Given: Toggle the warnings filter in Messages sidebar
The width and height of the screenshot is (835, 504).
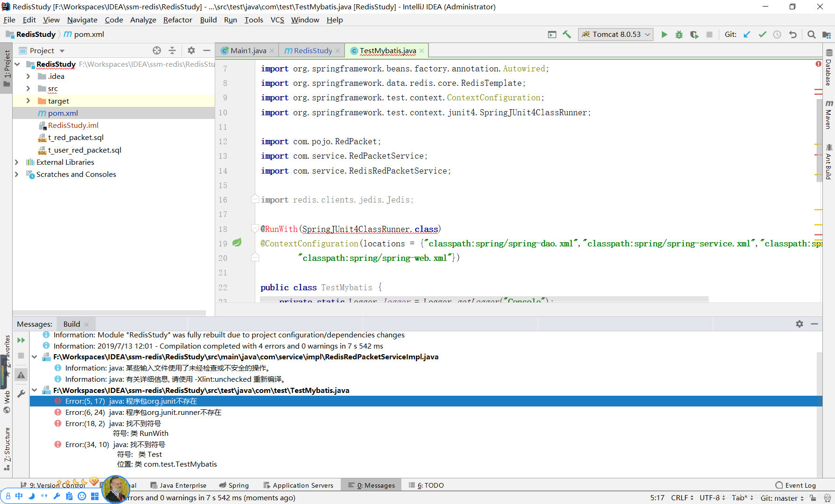Looking at the screenshot, I should coord(21,375).
